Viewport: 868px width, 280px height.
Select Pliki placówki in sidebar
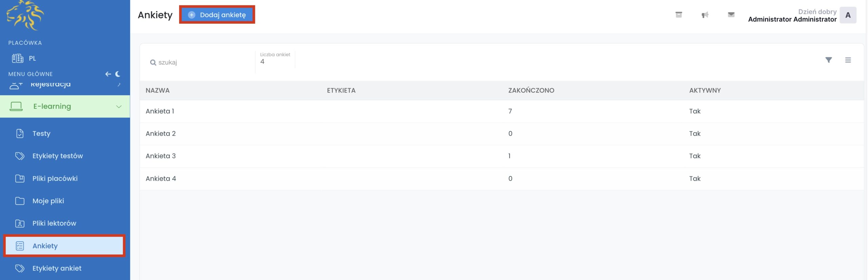click(55, 178)
